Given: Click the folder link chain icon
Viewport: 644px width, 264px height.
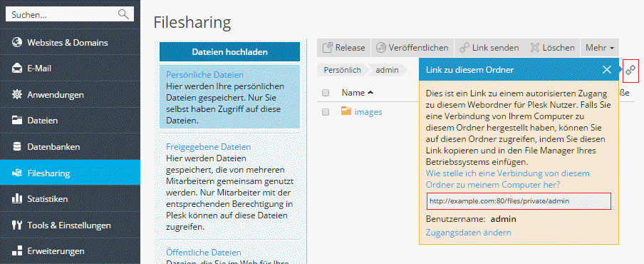Looking at the screenshot, I should point(630,70).
